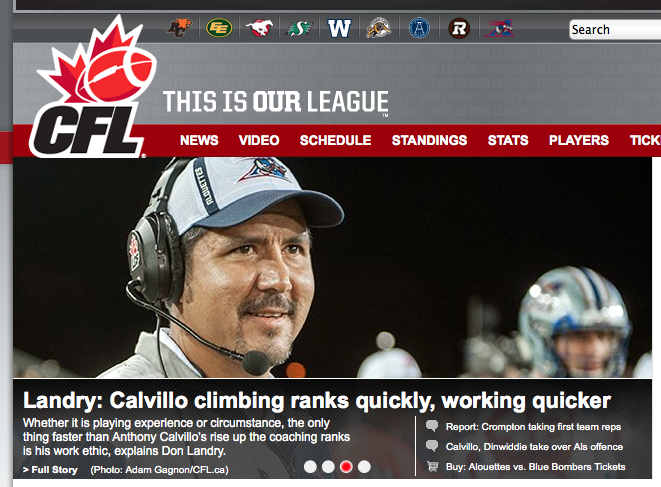Open the Winnipeg Blue Bombers W logo

pos(339,28)
